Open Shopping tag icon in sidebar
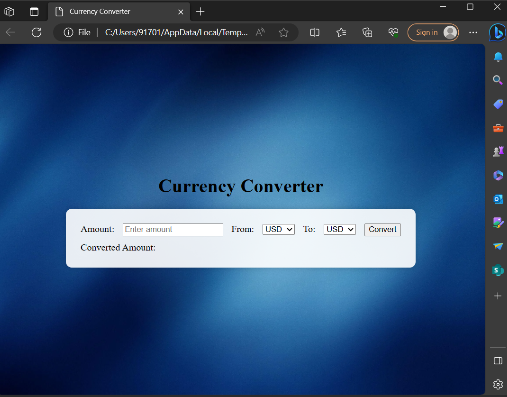The height and width of the screenshot is (397, 507). 498,104
